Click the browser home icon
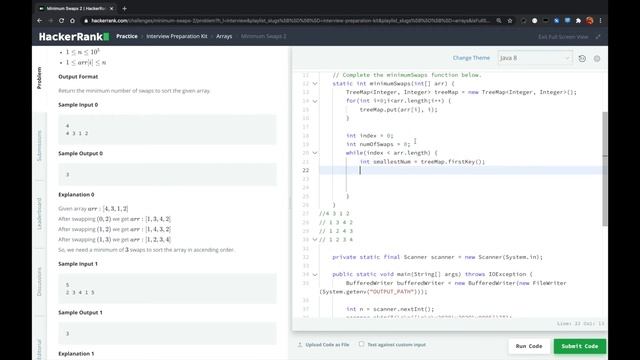Screen dimensions: 640x360 tap(72, 20)
